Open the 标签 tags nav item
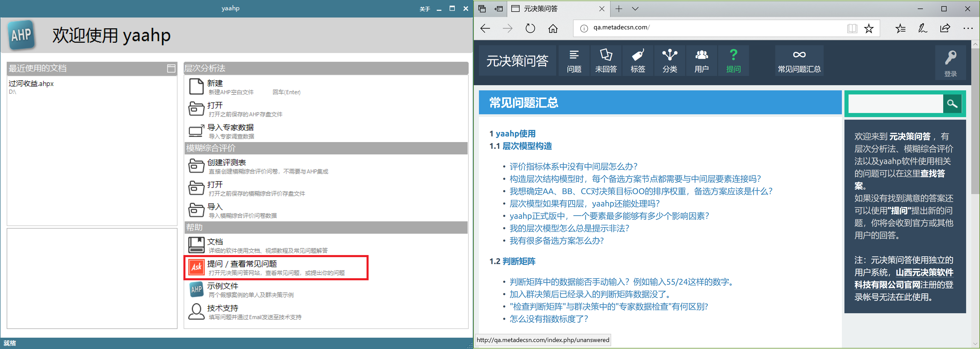 point(638,61)
